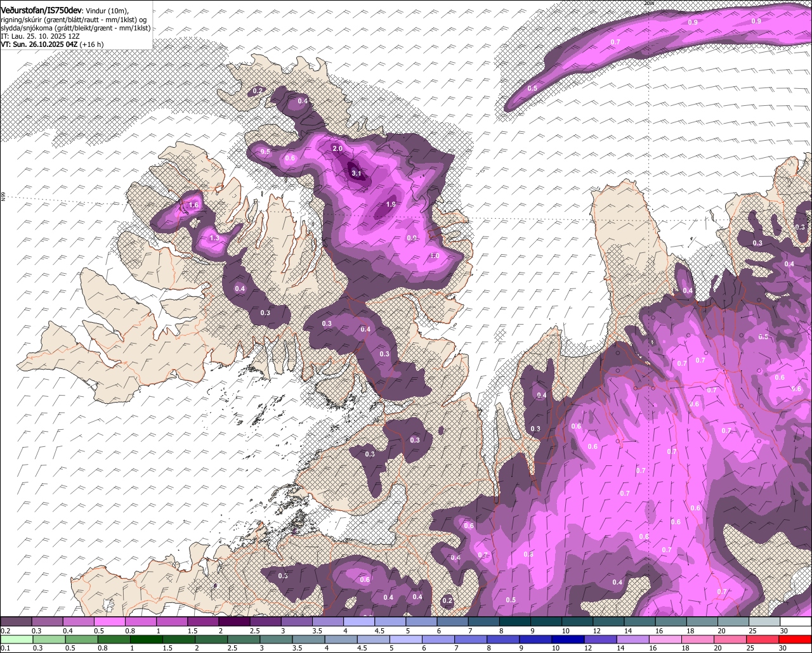Select the white swatch after 30 in top legend
Viewport: 812px width, 653px height.
796,622
